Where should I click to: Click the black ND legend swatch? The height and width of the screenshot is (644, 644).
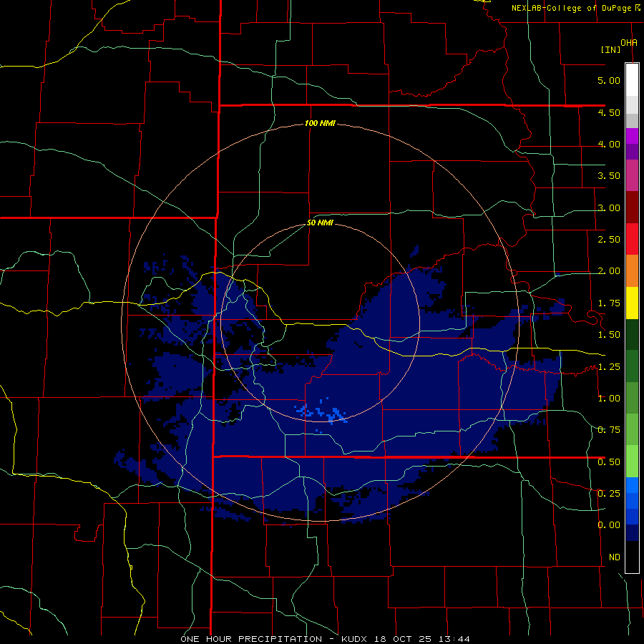coord(632,557)
